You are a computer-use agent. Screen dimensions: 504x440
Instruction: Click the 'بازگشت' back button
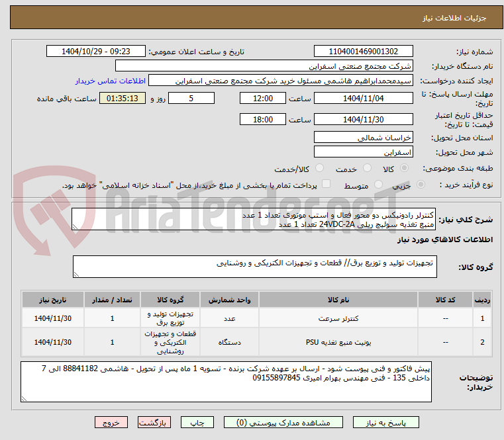pos(154,422)
